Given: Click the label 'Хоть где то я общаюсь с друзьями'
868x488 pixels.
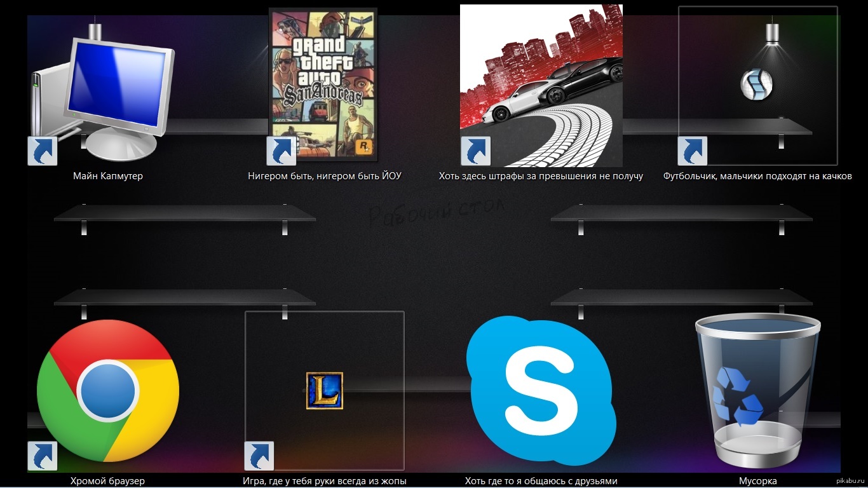Looking at the screenshot, I should [x=541, y=481].
